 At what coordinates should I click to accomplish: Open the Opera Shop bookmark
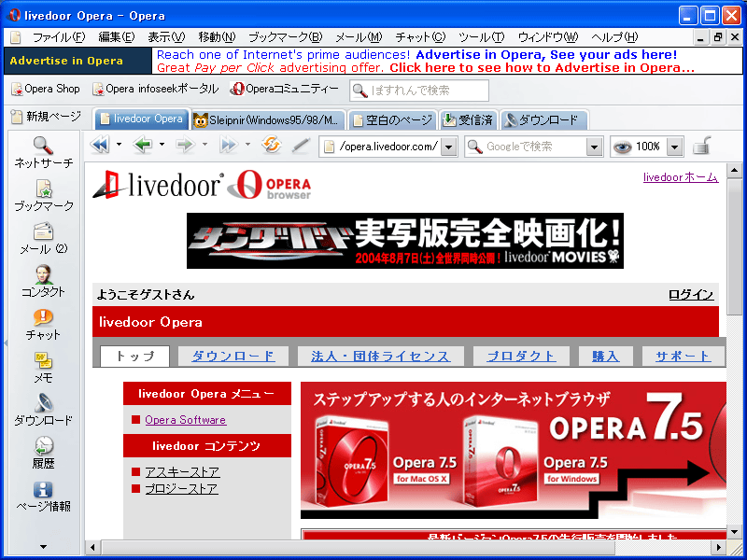[x=46, y=89]
